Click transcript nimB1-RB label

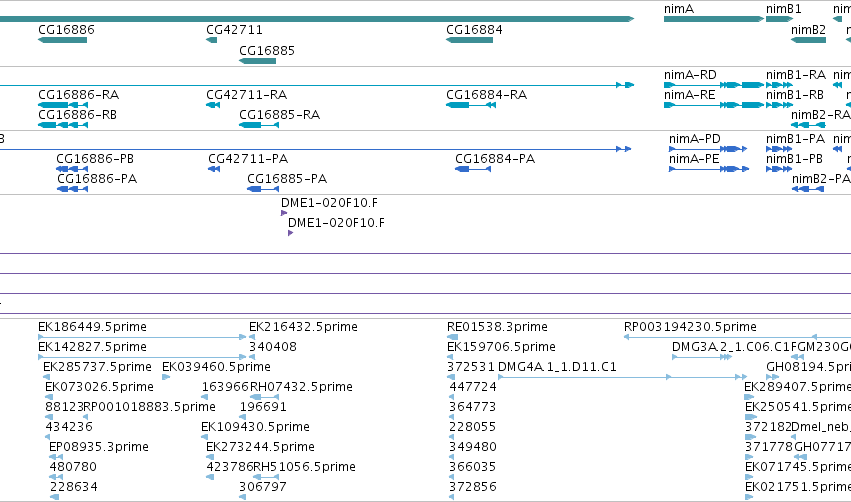pos(795,95)
